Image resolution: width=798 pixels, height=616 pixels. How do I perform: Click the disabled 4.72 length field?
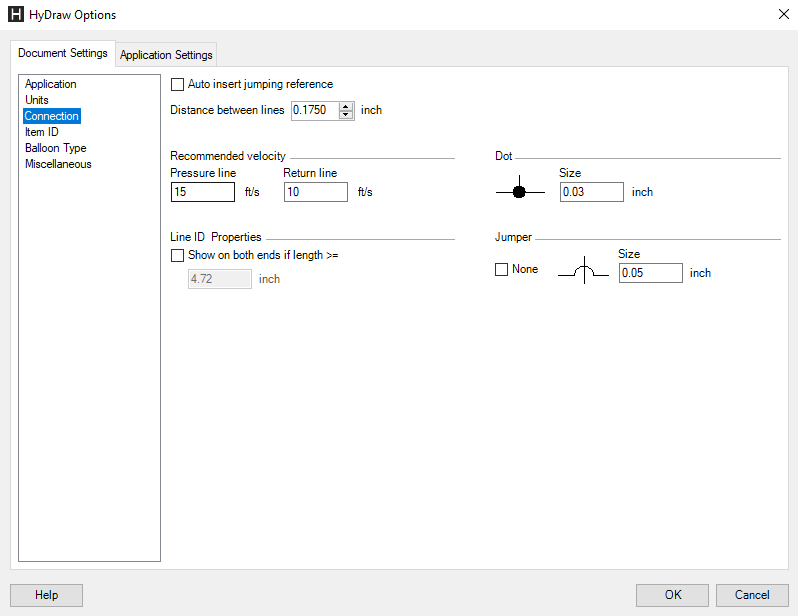(219, 279)
